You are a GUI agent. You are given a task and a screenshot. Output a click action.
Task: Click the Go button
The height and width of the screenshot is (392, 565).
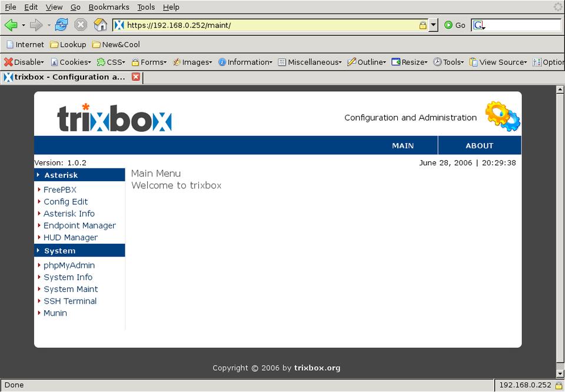(455, 25)
